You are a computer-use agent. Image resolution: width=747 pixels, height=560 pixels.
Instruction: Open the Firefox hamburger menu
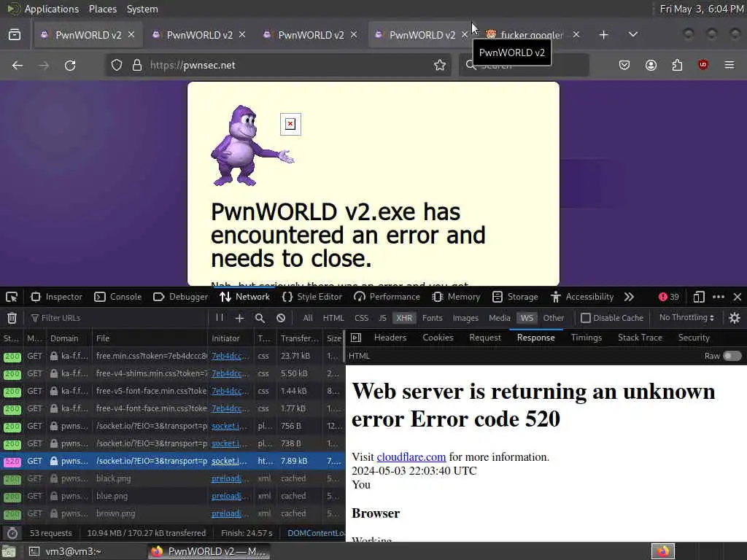[x=729, y=65]
